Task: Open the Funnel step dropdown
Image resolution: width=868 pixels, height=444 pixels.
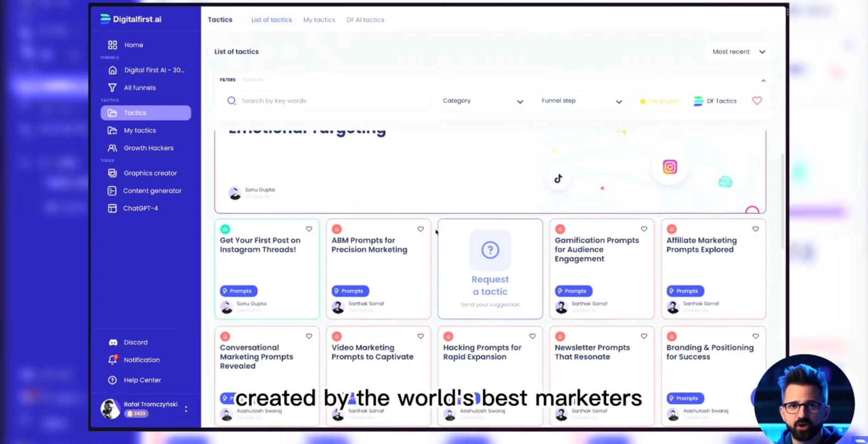Action: click(x=582, y=101)
